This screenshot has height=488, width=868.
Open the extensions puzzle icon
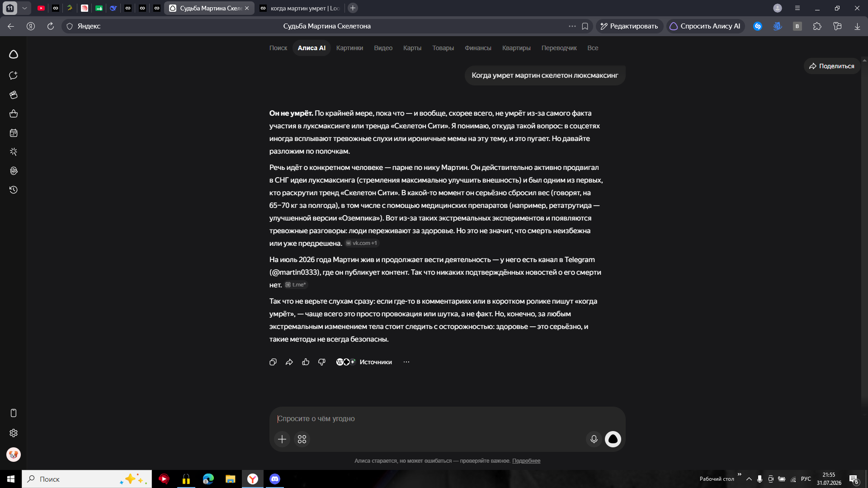point(817,26)
